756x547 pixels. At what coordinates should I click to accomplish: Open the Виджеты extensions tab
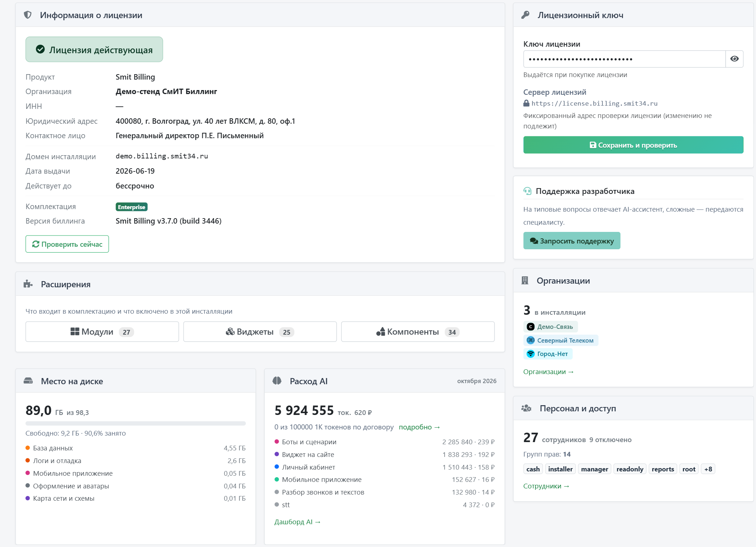point(260,332)
